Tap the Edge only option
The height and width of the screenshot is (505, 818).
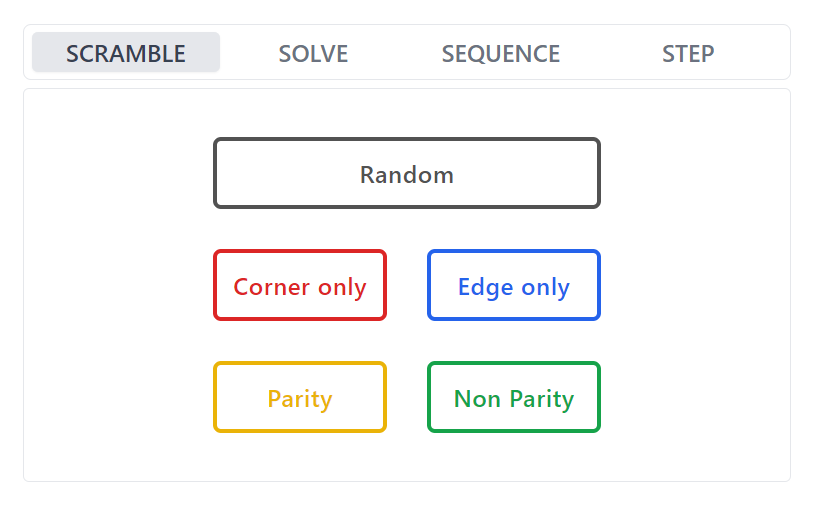click(513, 286)
